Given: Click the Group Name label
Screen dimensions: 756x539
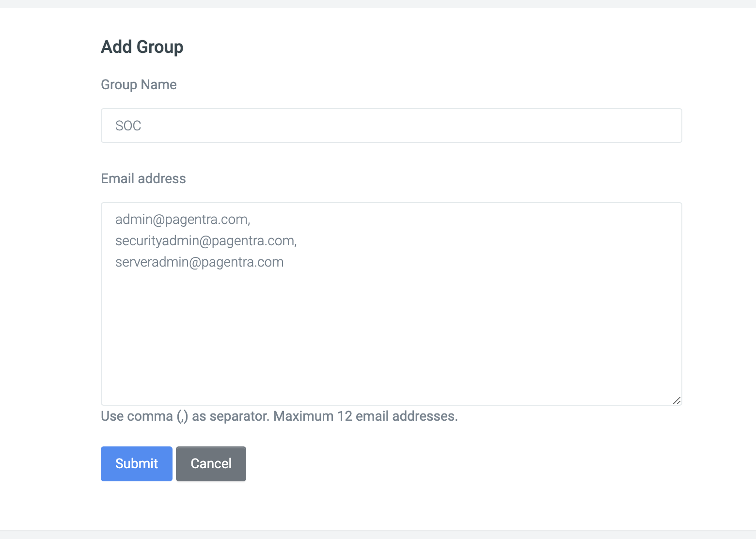Looking at the screenshot, I should 139,84.
